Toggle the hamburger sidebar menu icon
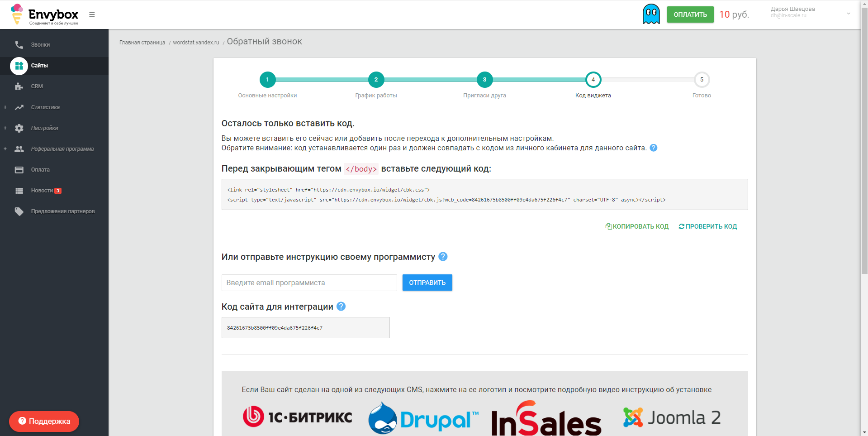868x436 pixels. click(x=92, y=14)
